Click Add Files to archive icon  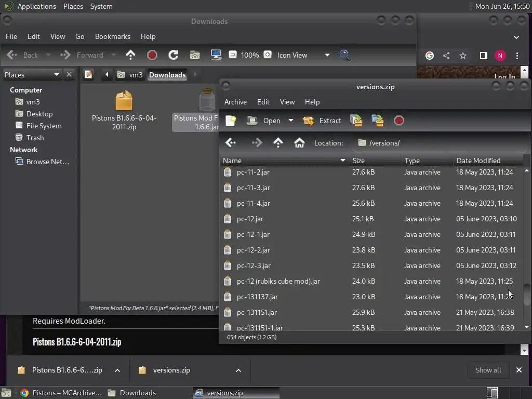[x=356, y=121]
